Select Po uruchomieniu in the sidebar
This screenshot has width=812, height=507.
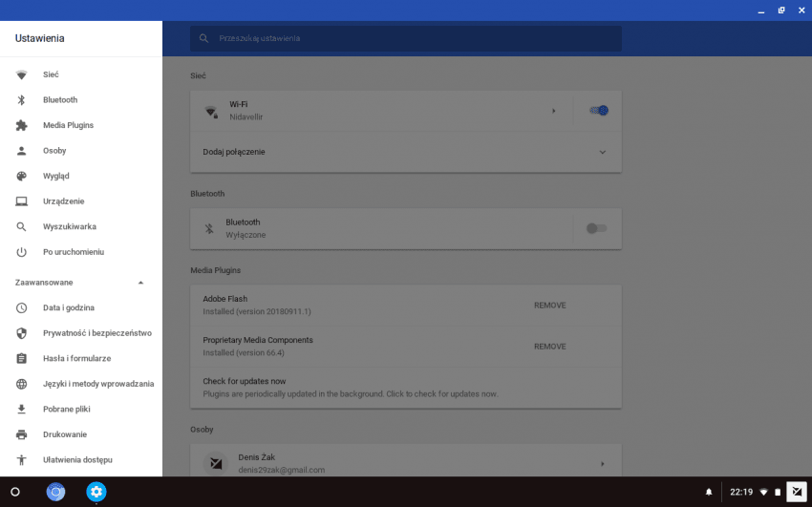tap(74, 252)
